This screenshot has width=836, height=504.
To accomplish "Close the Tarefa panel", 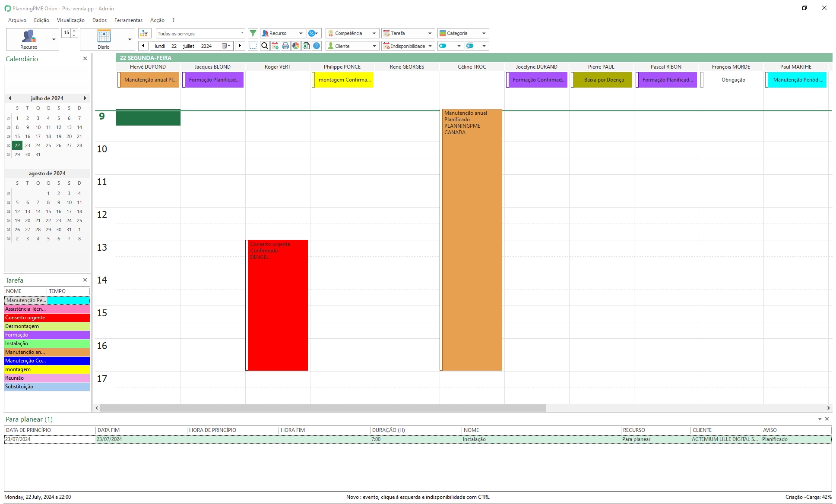I will tap(85, 280).
